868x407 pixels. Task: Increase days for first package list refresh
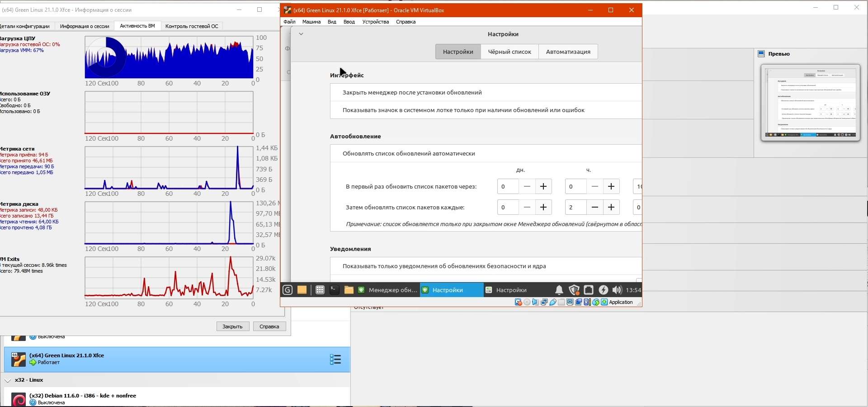pos(543,187)
